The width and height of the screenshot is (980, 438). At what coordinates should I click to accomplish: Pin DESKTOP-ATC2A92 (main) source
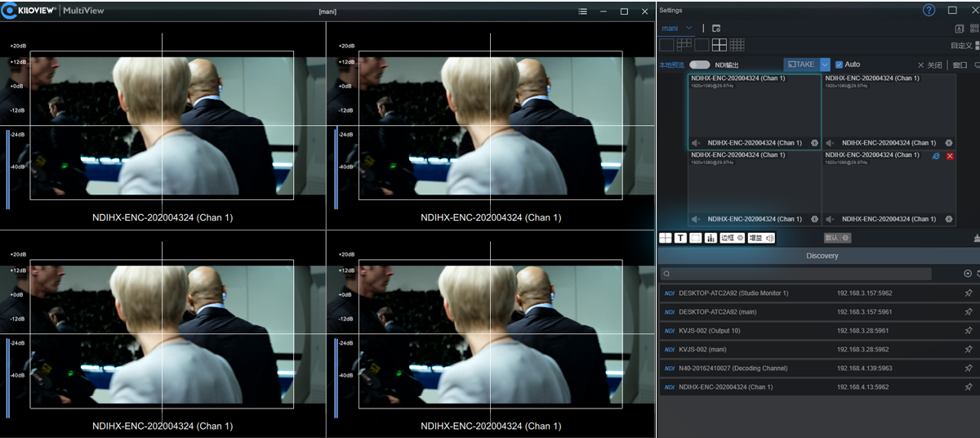[x=969, y=311]
